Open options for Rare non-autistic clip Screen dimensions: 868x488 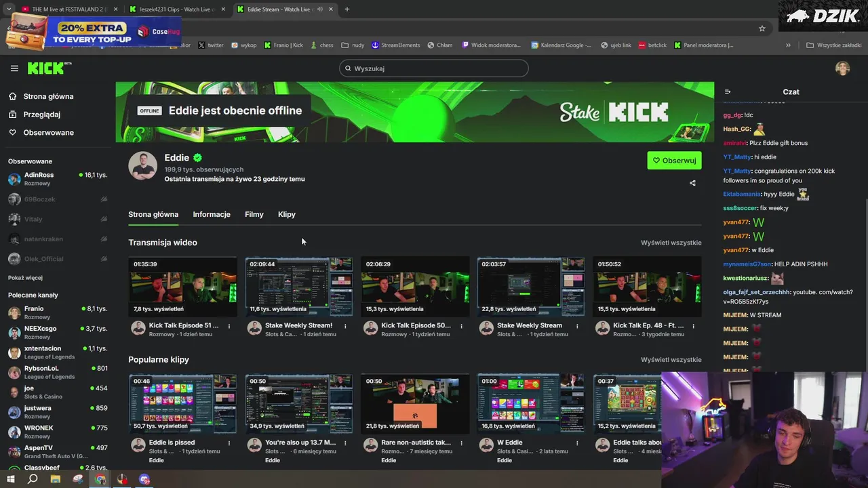pos(462,443)
